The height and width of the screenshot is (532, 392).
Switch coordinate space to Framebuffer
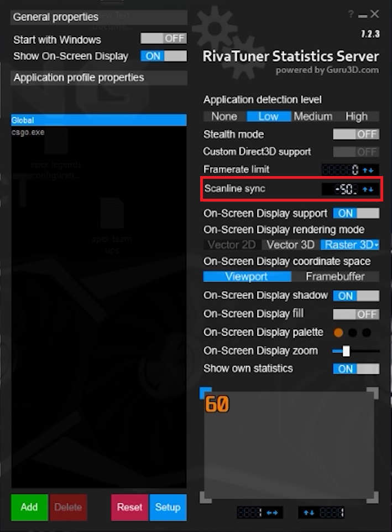(x=335, y=277)
